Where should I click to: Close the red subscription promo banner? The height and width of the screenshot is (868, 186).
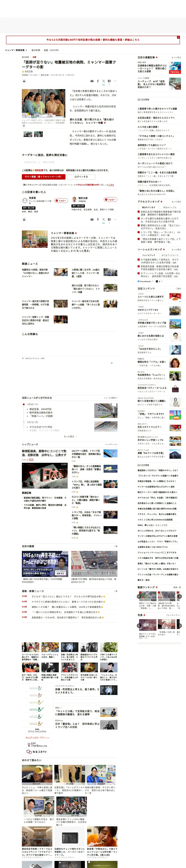[178, 37]
